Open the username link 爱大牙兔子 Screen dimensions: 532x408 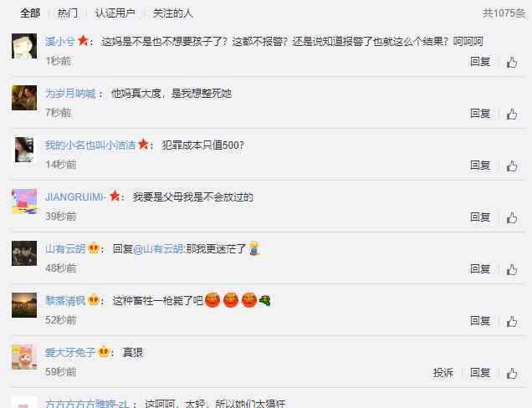[x=70, y=352]
